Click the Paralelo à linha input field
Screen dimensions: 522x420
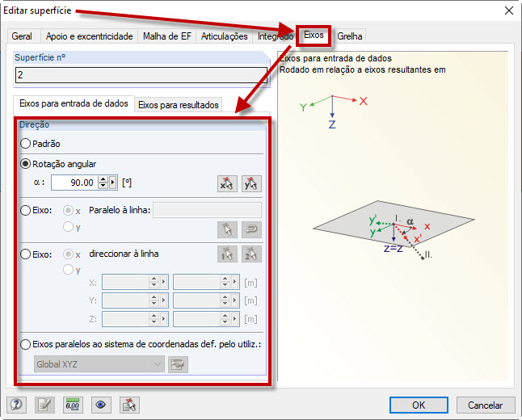tap(207, 210)
